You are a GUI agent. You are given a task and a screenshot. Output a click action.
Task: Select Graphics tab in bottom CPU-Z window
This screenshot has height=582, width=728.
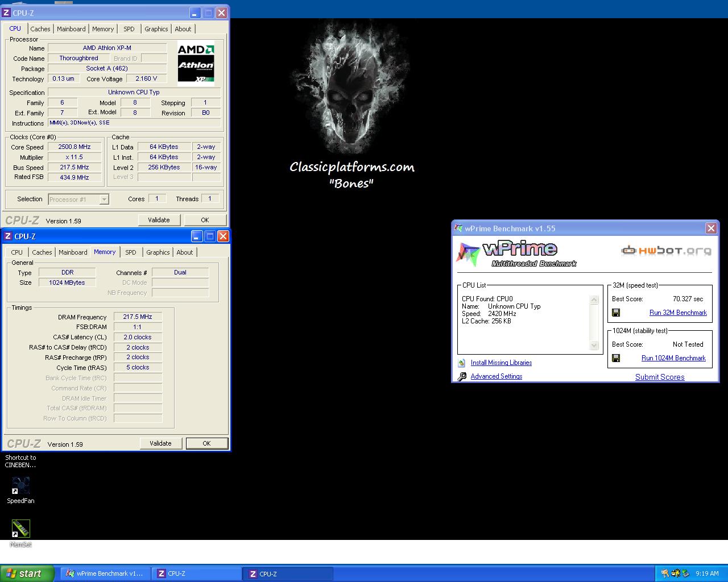click(x=158, y=252)
